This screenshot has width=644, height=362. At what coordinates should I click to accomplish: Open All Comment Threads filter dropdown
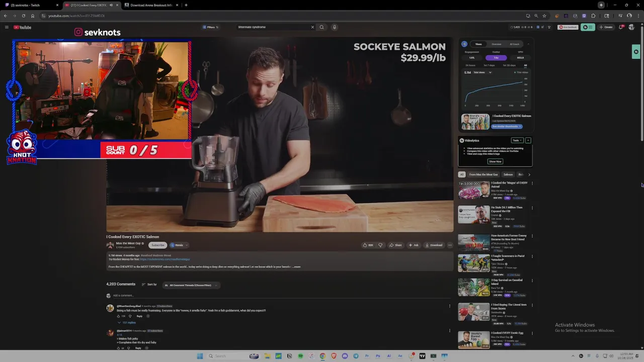(191, 285)
